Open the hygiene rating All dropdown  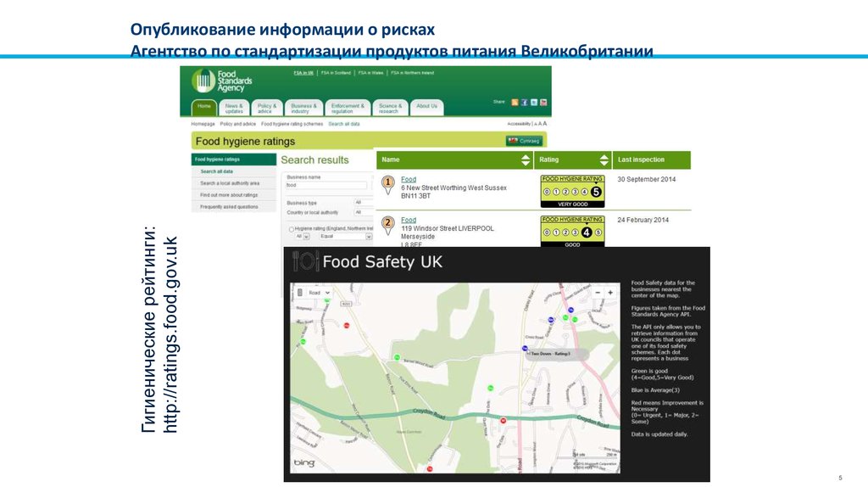pos(303,237)
